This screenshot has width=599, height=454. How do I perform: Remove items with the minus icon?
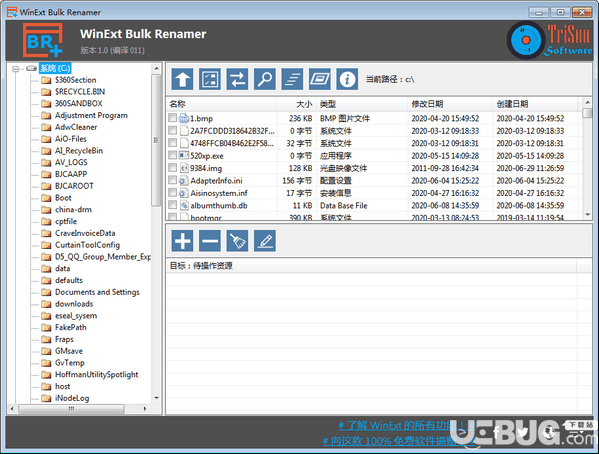point(210,241)
